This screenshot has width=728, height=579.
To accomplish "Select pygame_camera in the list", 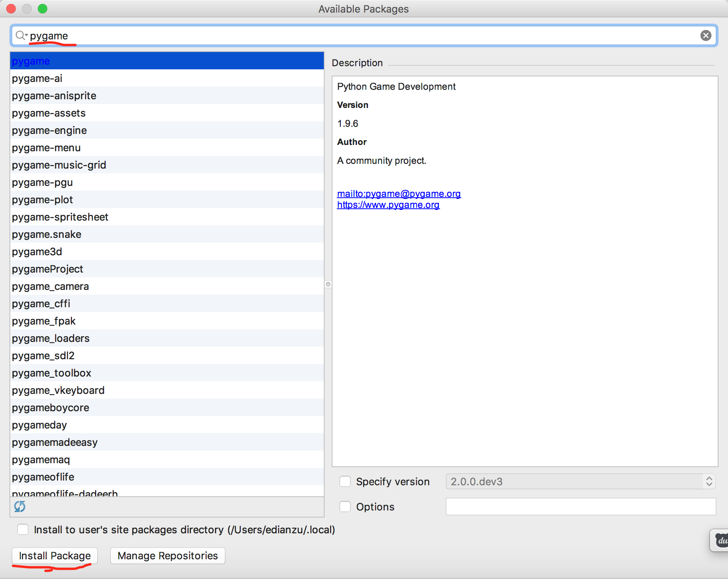I will 167,286.
